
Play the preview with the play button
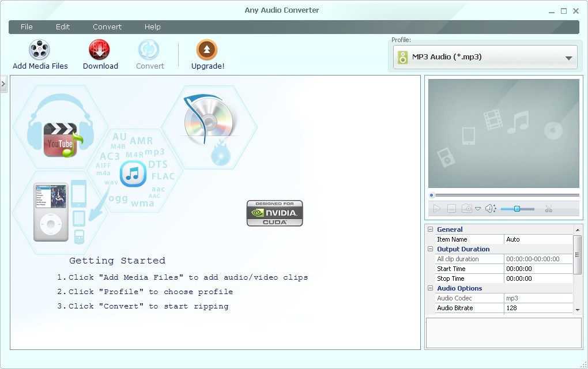[x=436, y=209]
